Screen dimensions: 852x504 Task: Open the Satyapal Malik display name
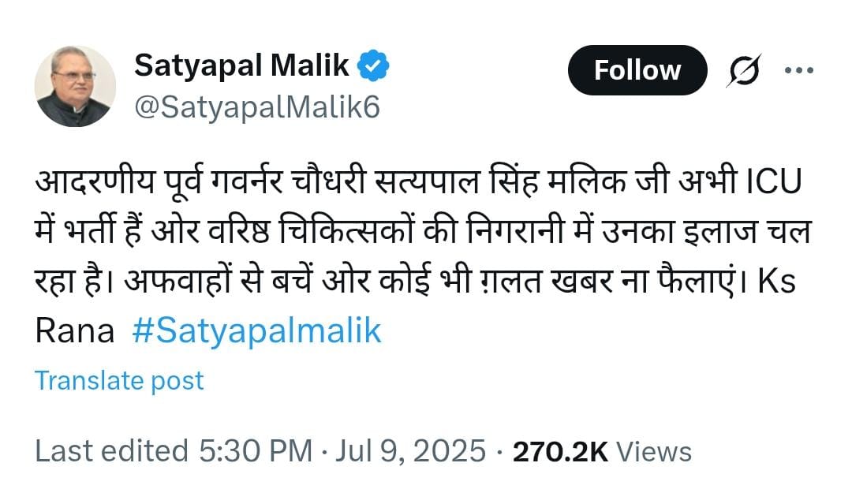point(241,65)
